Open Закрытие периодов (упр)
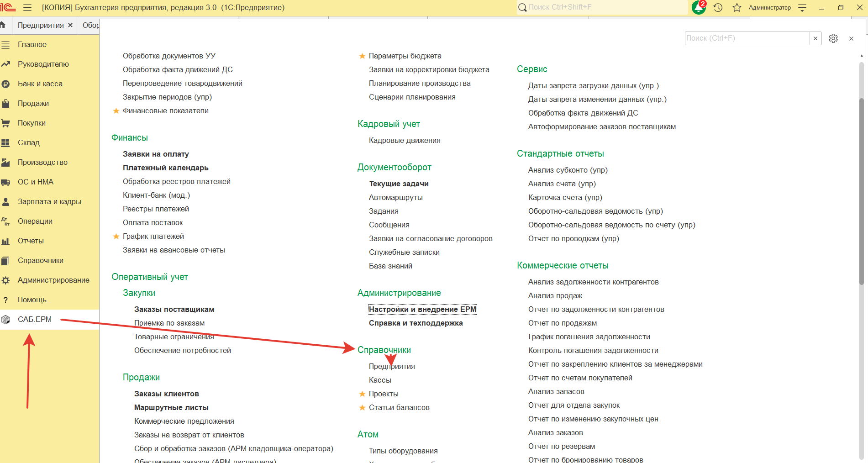 (x=167, y=97)
